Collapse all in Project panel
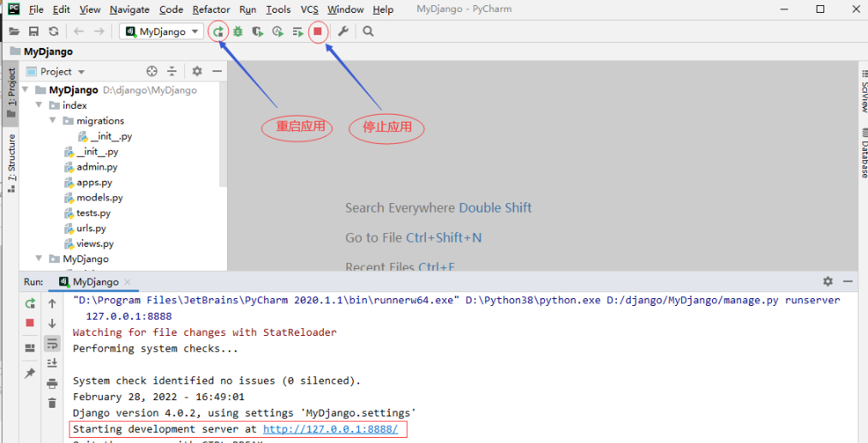This screenshot has height=443, width=868. [x=172, y=71]
